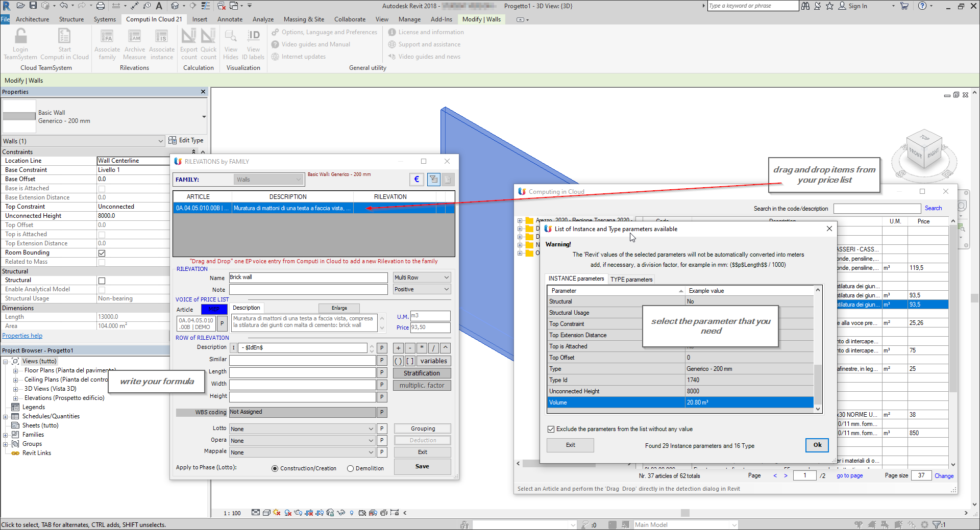Open the Positive dropdown
This screenshot has width=980, height=530.
pyautogui.click(x=422, y=289)
